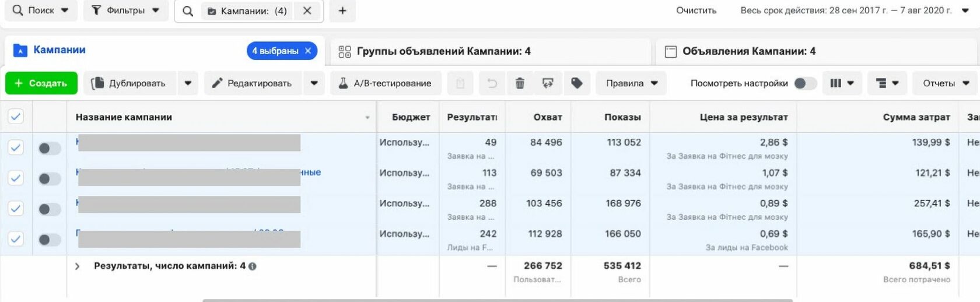This screenshot has width=980, height=302.
Task: Click the green Создать button
Action: 41,83
